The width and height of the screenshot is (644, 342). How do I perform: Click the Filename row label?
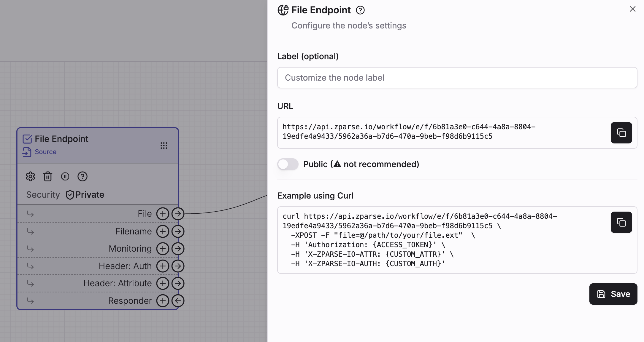[x=134, y=231]
